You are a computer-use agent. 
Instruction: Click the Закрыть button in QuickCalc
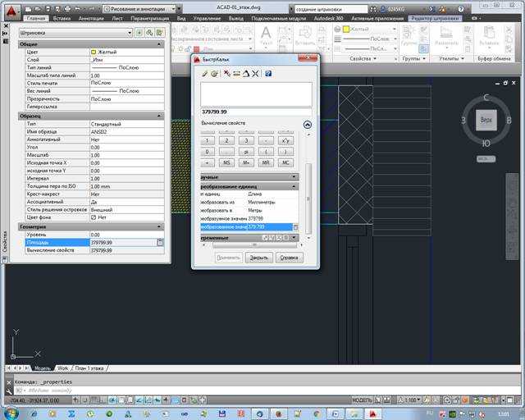click(258, 258)
